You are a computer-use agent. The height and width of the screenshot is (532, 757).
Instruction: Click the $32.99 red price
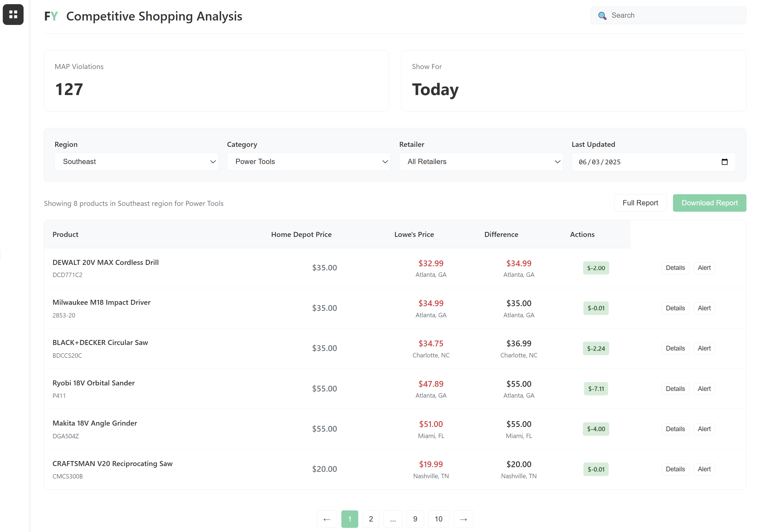(431, 264)
